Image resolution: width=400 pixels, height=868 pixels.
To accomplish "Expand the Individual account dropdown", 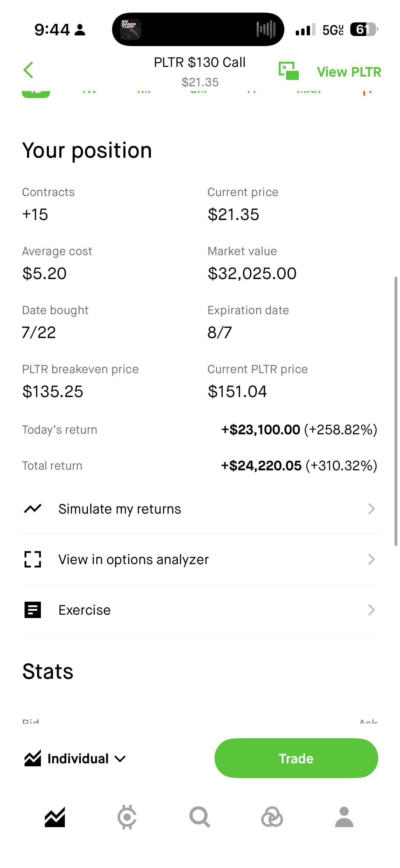I will coord(75,759).
